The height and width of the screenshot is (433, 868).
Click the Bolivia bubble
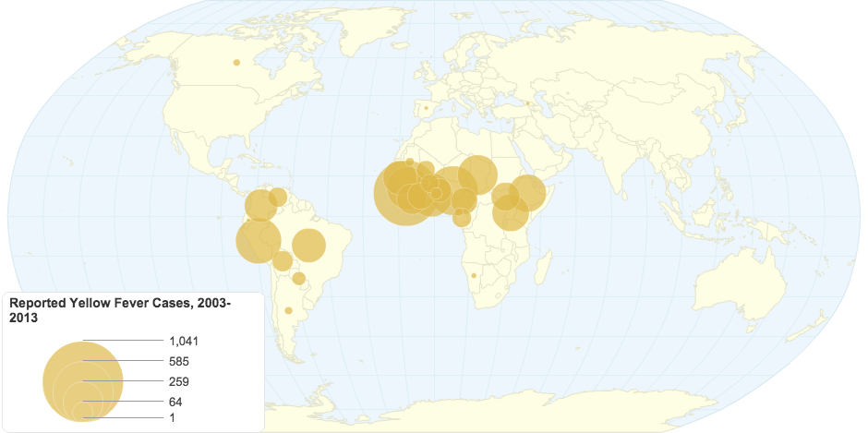pos(283,261)
